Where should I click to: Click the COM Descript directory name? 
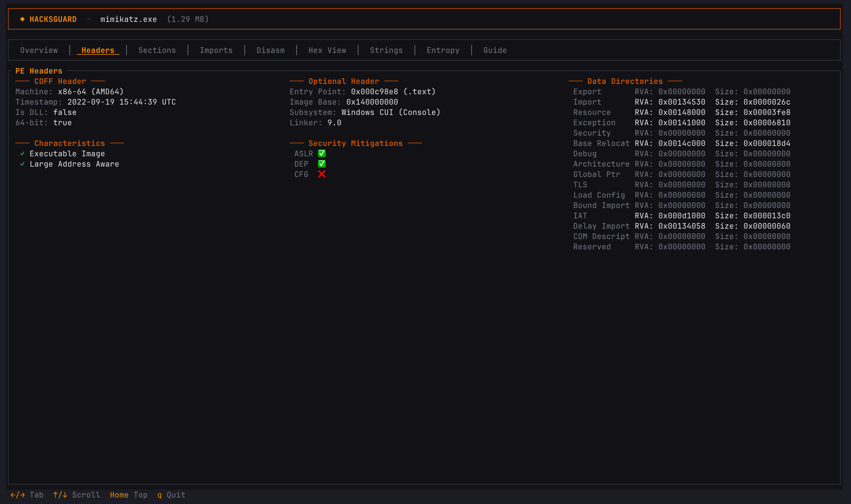click(x=601, y=237)
